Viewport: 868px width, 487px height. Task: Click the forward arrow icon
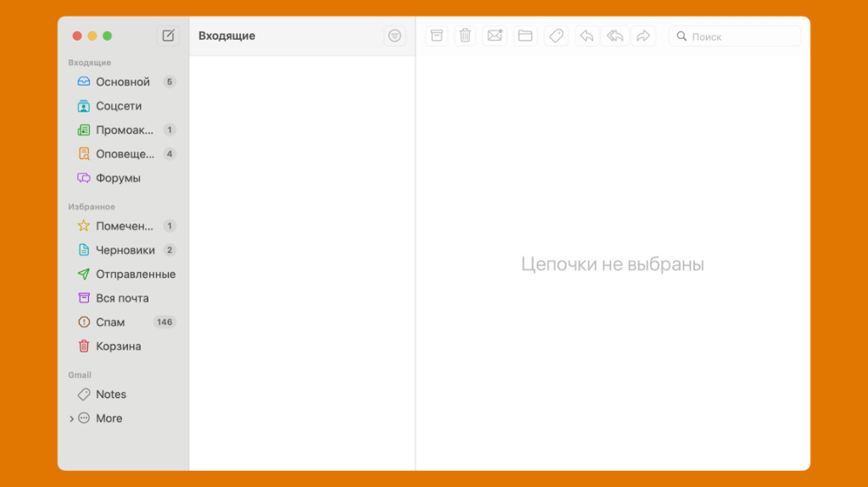(x=643, y=36)
